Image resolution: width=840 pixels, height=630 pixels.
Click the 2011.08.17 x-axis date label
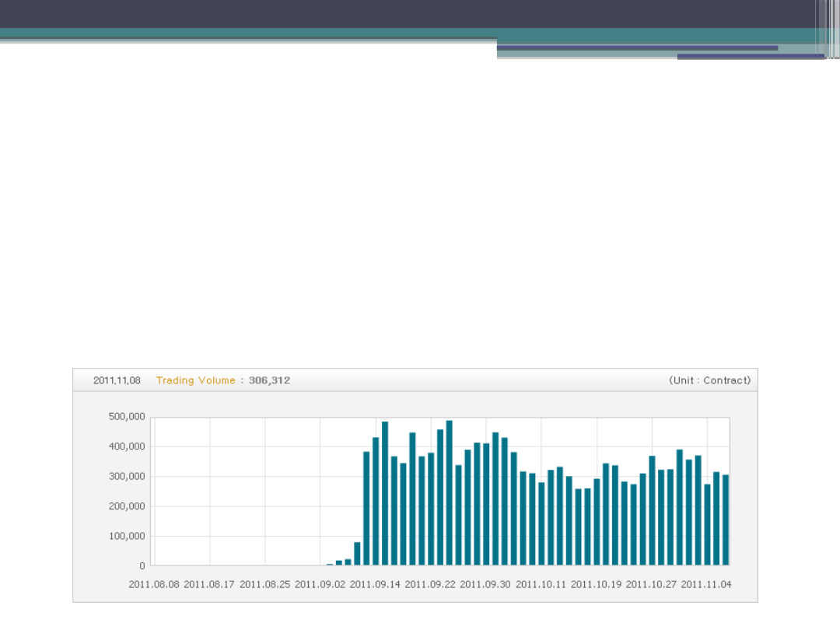pos(209,584)
